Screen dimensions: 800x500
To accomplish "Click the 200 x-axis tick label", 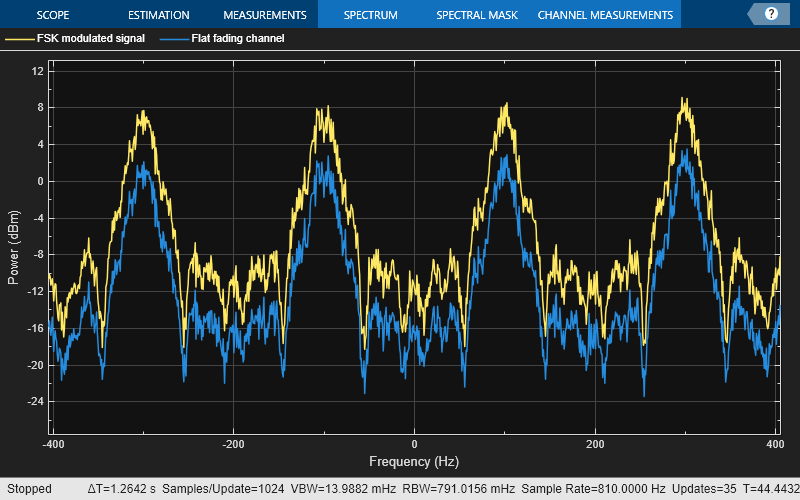I will click(595, 444).
